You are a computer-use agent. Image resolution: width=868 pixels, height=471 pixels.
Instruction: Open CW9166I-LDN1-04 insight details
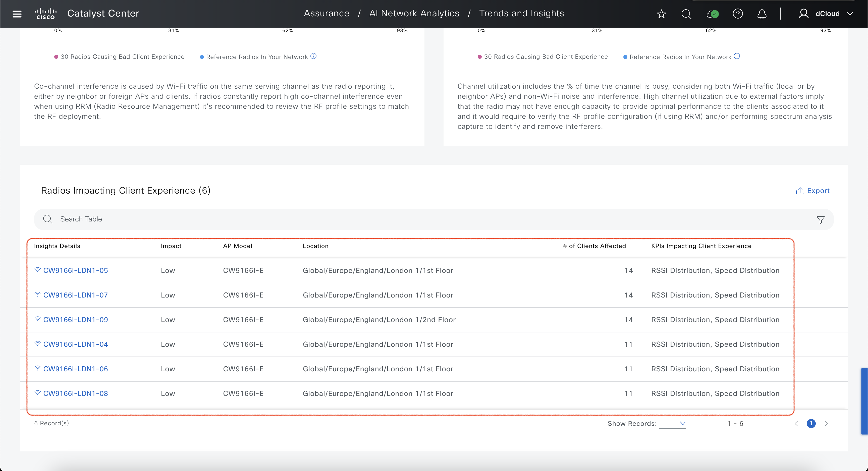click(76, 344)
